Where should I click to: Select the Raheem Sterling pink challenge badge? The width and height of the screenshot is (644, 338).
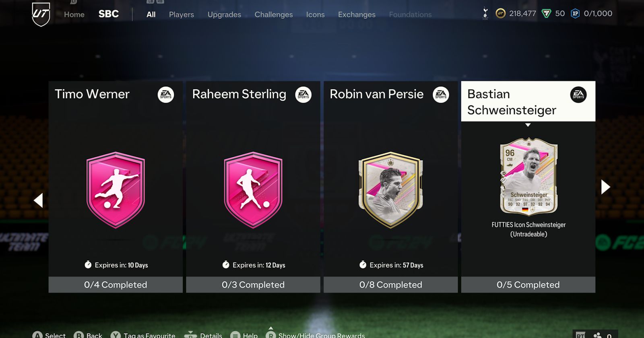click(253, 190)
